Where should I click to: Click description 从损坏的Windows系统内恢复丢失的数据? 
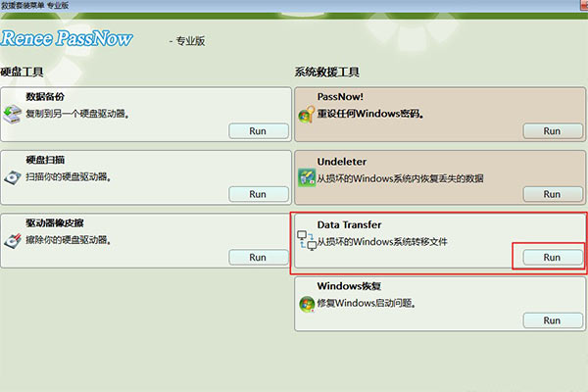pos(400,178)
